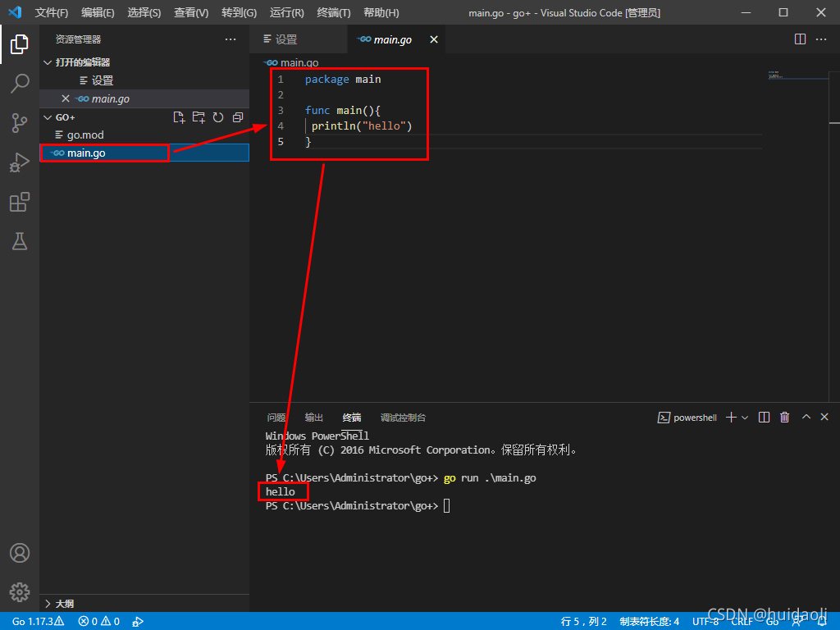The height and width of the screenshot is (630, 840).
Task: Open editor more actions ellipsis
Action: [x=821, y=39]
